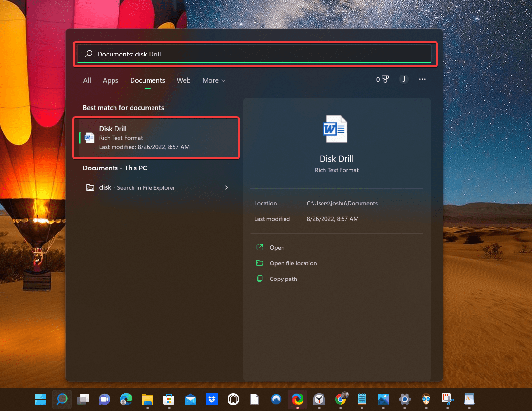Open Settings gear from the taskbar
Image resolution: width=532 pixels, height=411 pixels.
[x=405, y=399]
